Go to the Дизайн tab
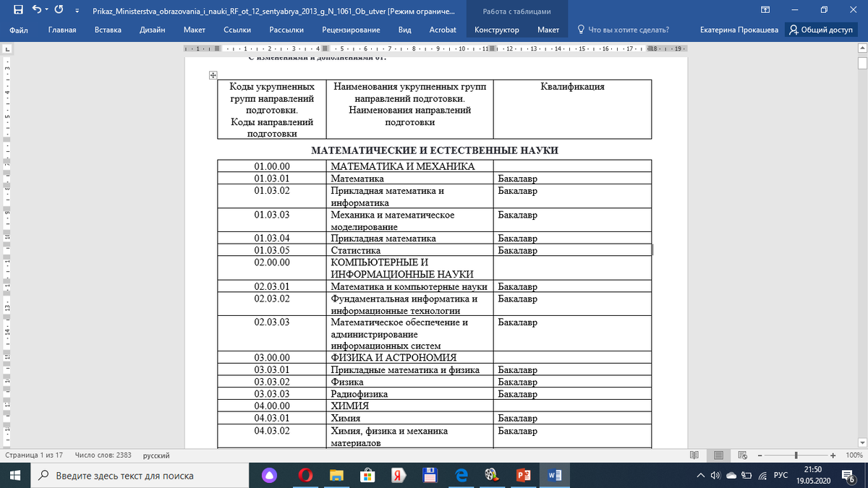Screen dimensions: 868x488 (152, 30)
